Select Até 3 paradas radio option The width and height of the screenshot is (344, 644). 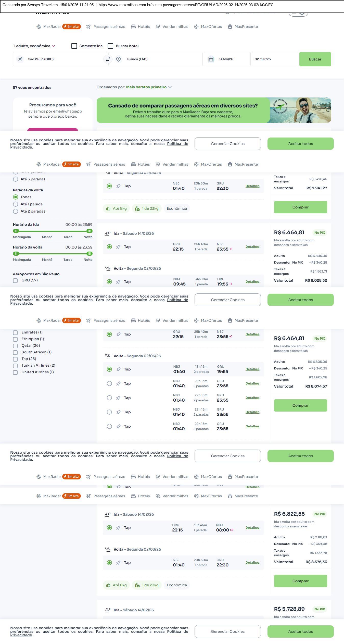16,179
